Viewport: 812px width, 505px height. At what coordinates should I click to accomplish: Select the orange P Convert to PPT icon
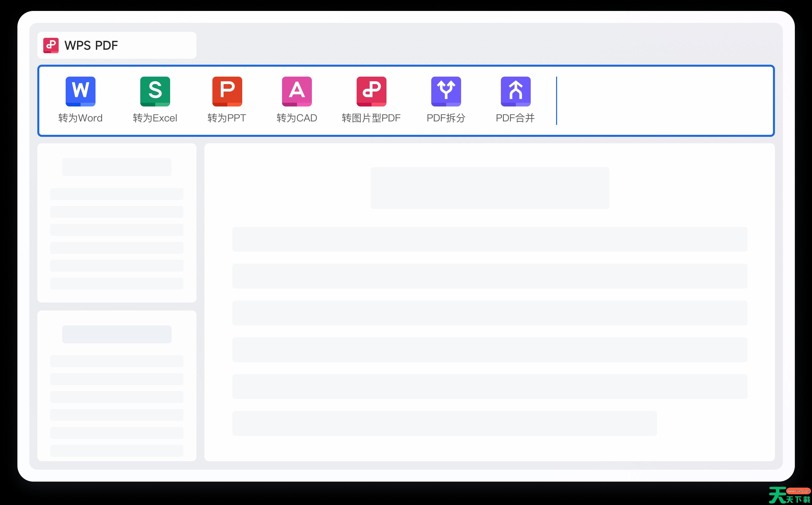click(x=227, y=91)
